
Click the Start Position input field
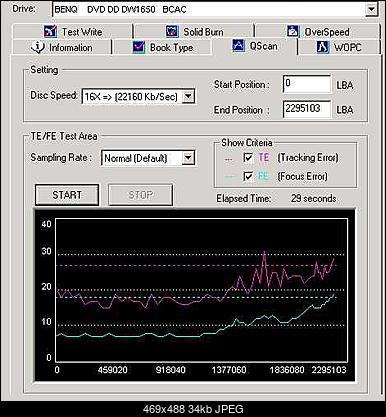[307, 84]
